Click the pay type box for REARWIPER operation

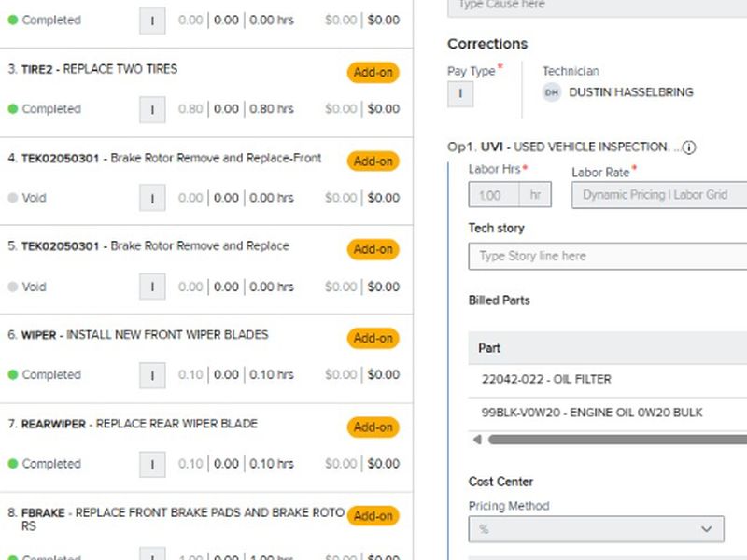coord(152,464)
